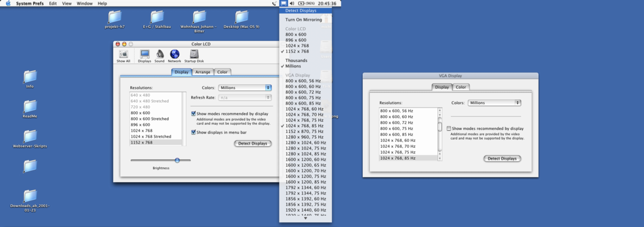Click the phone icon in menu bar
Image resolution: width=644 pixels, height=227 pixels.
(x=274, y=4)
